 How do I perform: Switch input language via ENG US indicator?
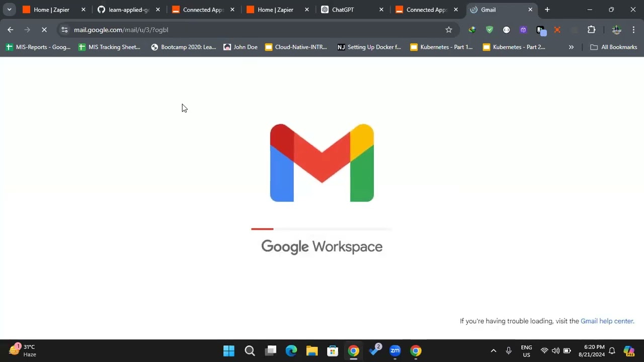tap(526, 350)
